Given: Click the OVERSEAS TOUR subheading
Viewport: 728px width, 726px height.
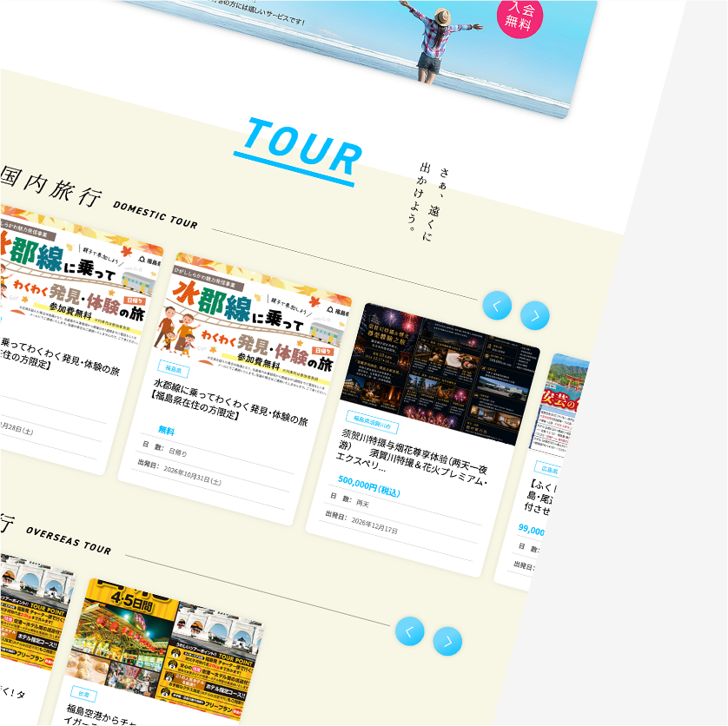Looking at the screenshot, I should click(69, 541).
